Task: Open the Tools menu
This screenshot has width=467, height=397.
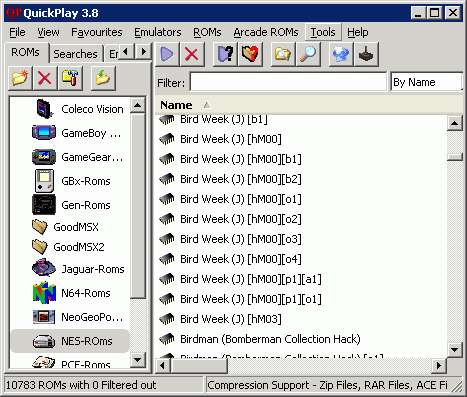Action: 323,32
